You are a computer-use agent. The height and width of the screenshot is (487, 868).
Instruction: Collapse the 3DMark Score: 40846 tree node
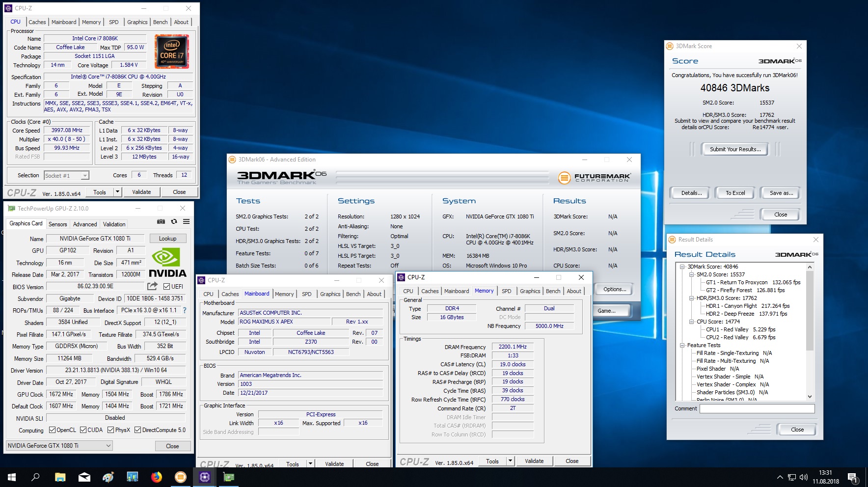pyautogui.click(x=682, y=267)
